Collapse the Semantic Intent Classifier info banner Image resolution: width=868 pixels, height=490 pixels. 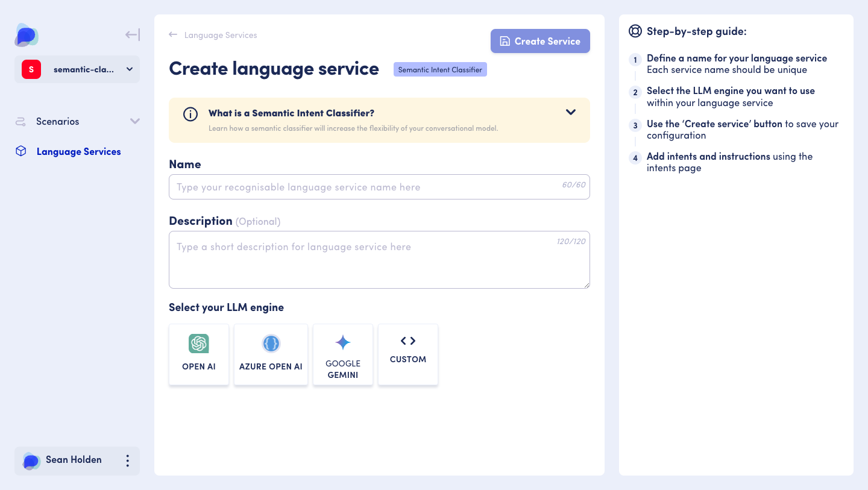point(570,112)
